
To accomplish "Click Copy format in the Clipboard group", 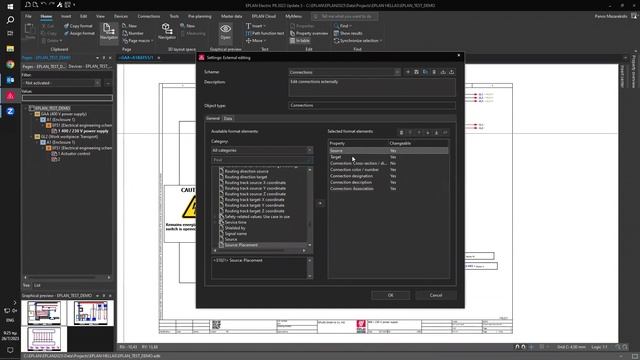I will point(78,26).
